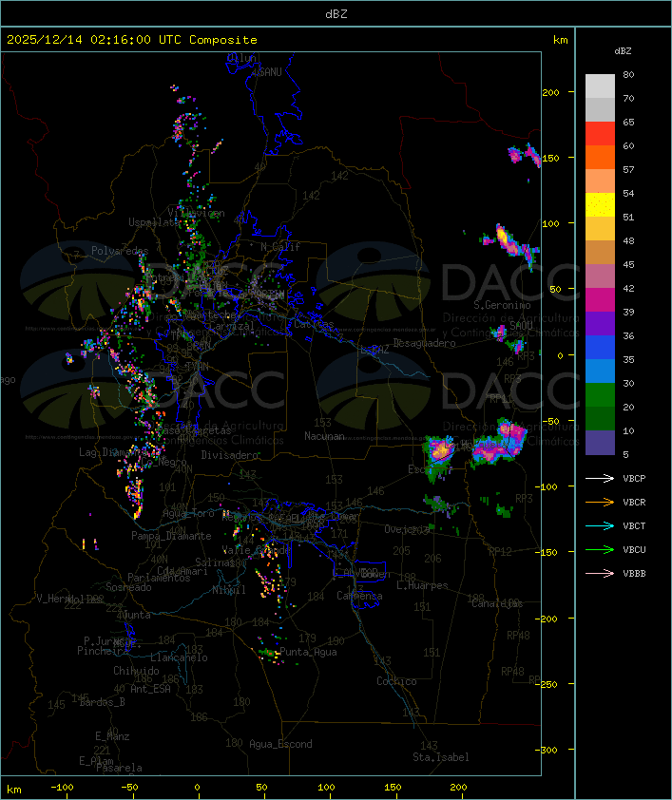Viewport: 672px width, 800px height.
Task: Click the Chihuido place label
Action: [x=136, y=671]
